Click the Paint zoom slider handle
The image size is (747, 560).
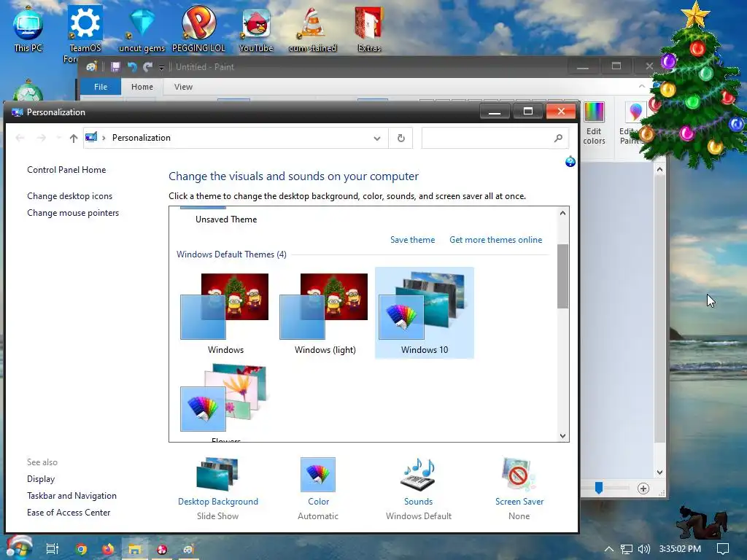pyautogui.click(x=599, y=488)
